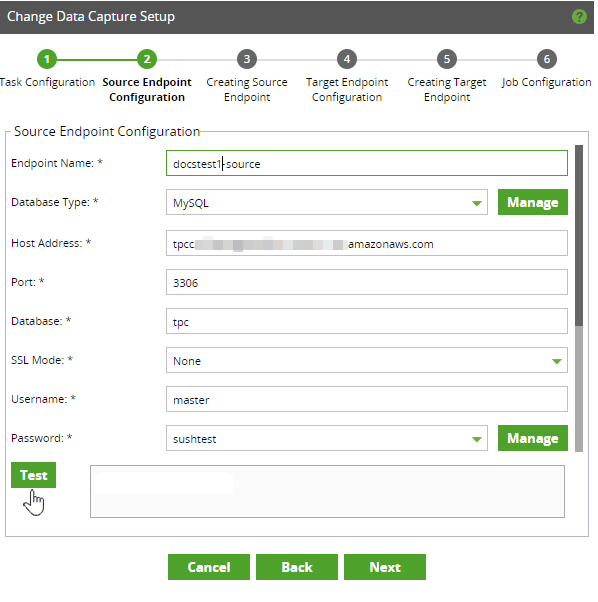This screenshot has height=602, width=598.
Task: Click the 'Source Endpoint Configuration' group heading
Action: pos(107,131)
